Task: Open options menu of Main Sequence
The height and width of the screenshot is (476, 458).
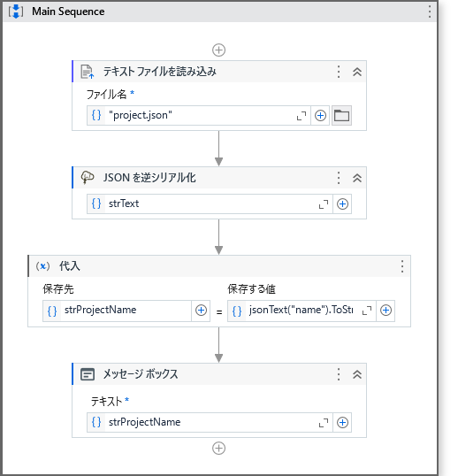Action: [x=430, y=12]
